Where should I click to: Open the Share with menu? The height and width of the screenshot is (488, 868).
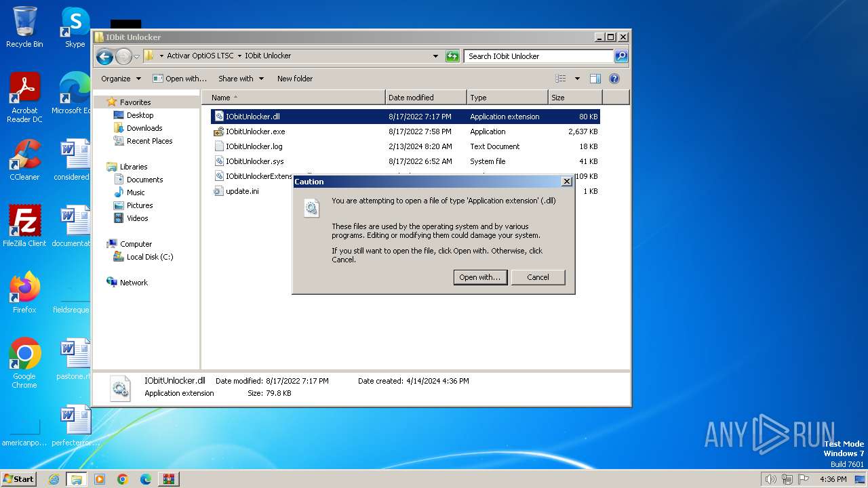(240, 79)
